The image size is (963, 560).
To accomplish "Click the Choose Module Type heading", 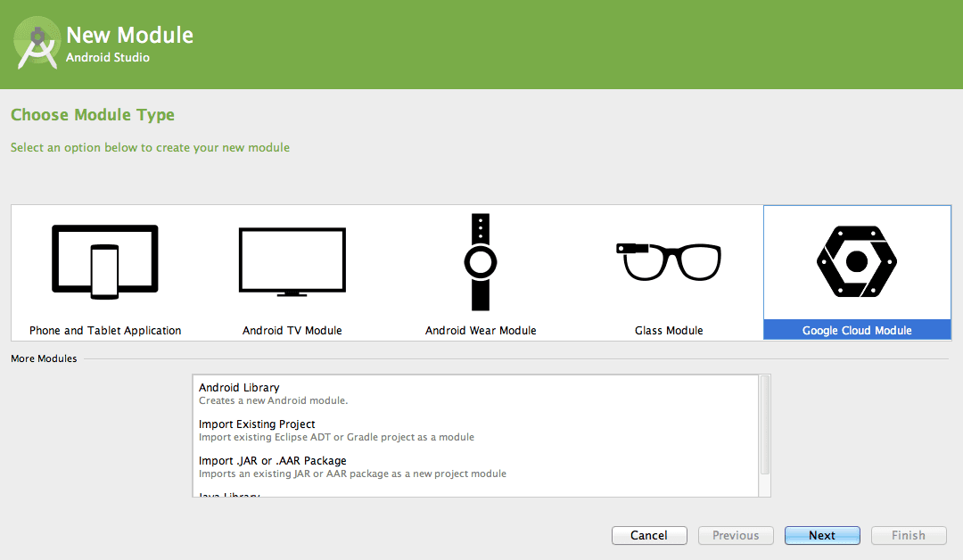I will (92, 115).
